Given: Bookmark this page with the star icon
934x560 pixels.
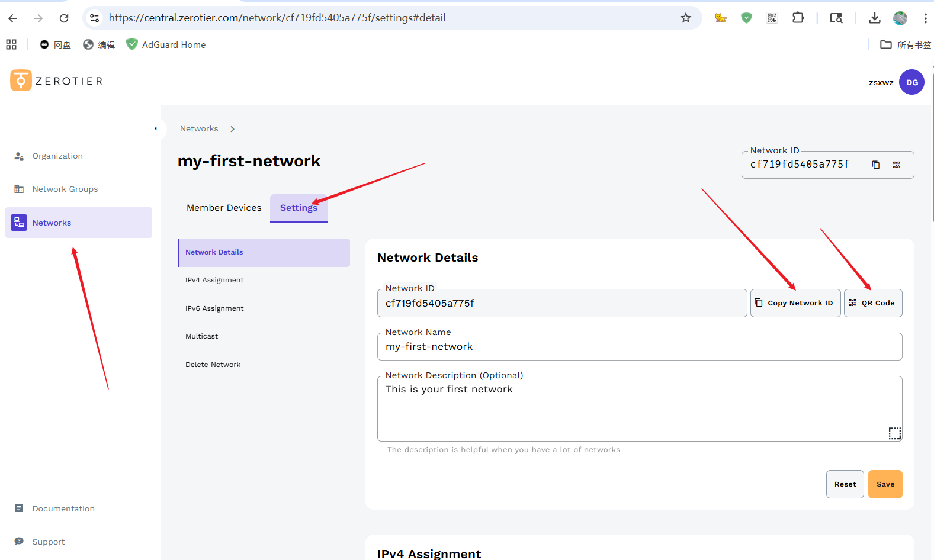Looking at the screenshot, I should [685, 18].
